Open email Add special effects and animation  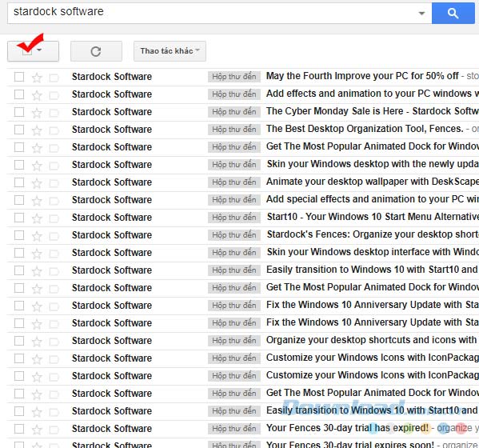[373, 199]
